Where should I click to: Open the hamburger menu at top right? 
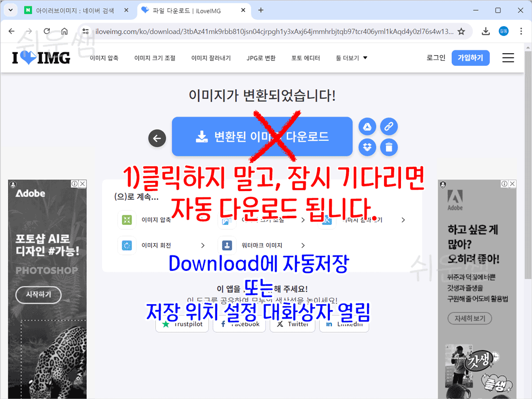tap(508, 58)
